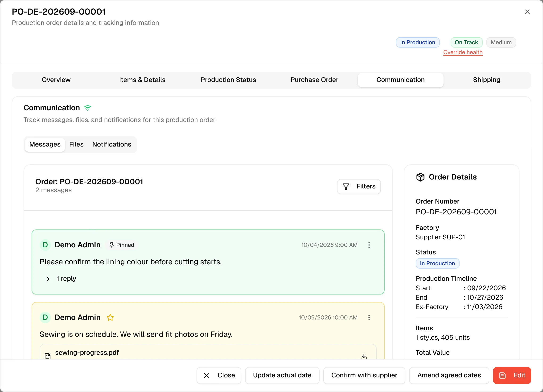
Task: Click the 10/09/2026 10:00 AM timestamp
Action: (328, 317)
